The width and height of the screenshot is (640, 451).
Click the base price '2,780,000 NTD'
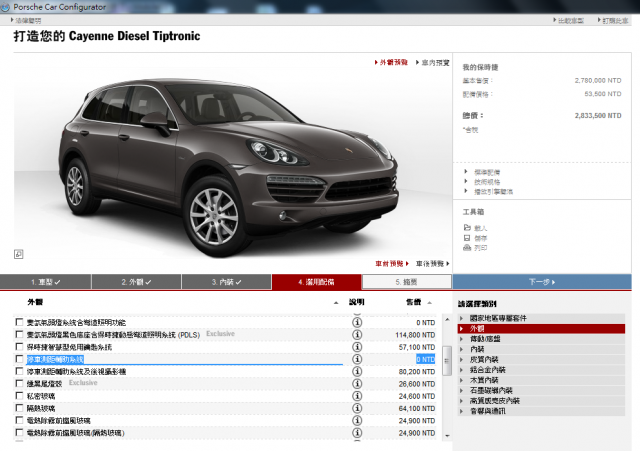598,80
